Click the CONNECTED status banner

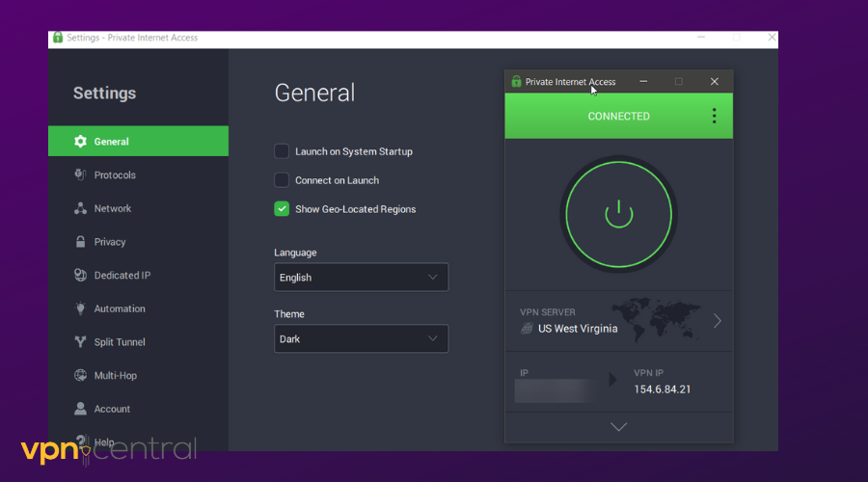[x=618, y=116]
